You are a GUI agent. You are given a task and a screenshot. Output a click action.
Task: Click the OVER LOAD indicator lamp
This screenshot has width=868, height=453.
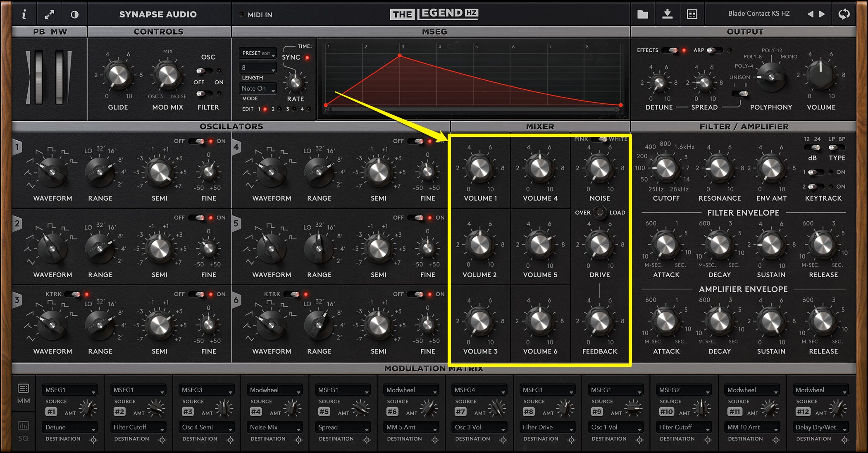click(600, 213)
